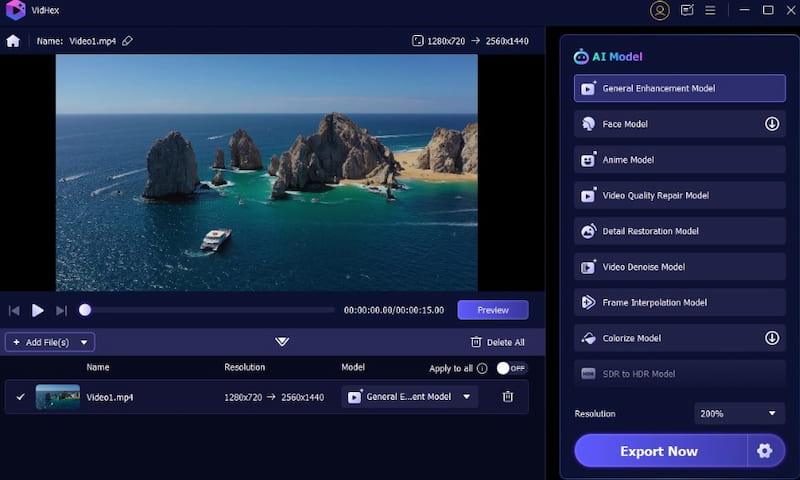Select the Anime Model option

(x=680, y=160)
